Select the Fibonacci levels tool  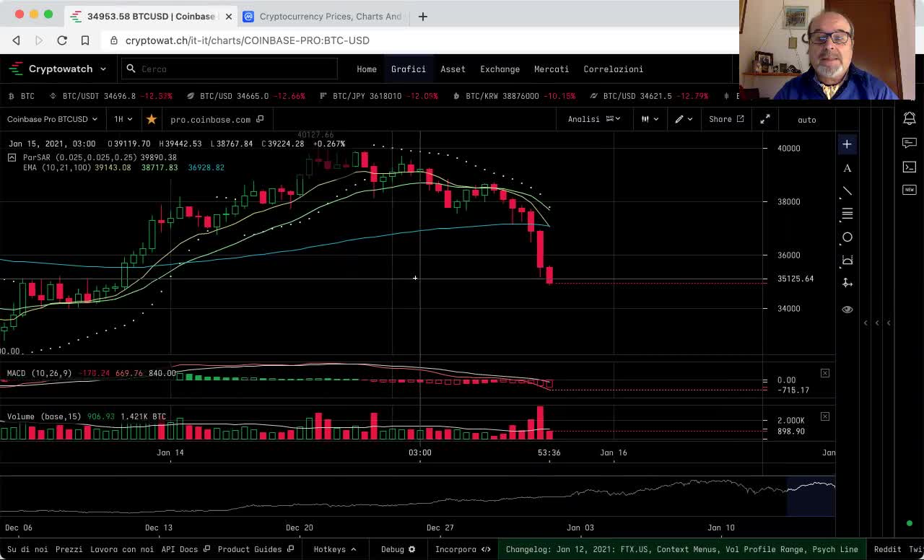(x=847, y=214)
